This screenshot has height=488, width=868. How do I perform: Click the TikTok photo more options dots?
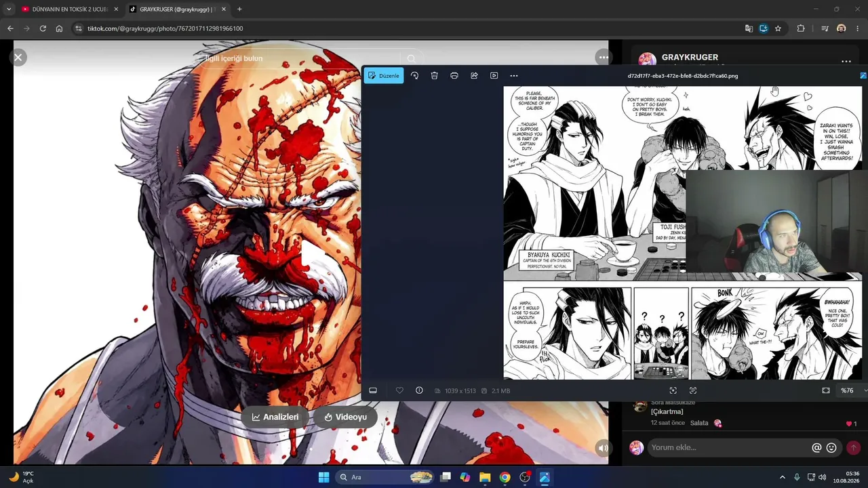coord(603,58)
